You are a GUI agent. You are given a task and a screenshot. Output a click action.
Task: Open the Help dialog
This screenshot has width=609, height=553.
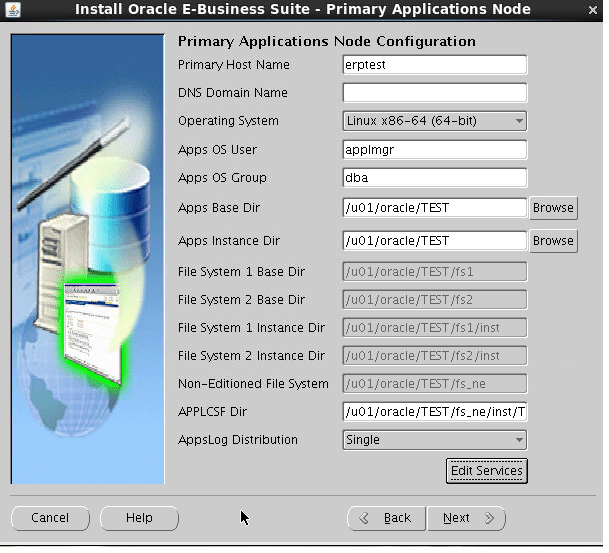point(139,518)
